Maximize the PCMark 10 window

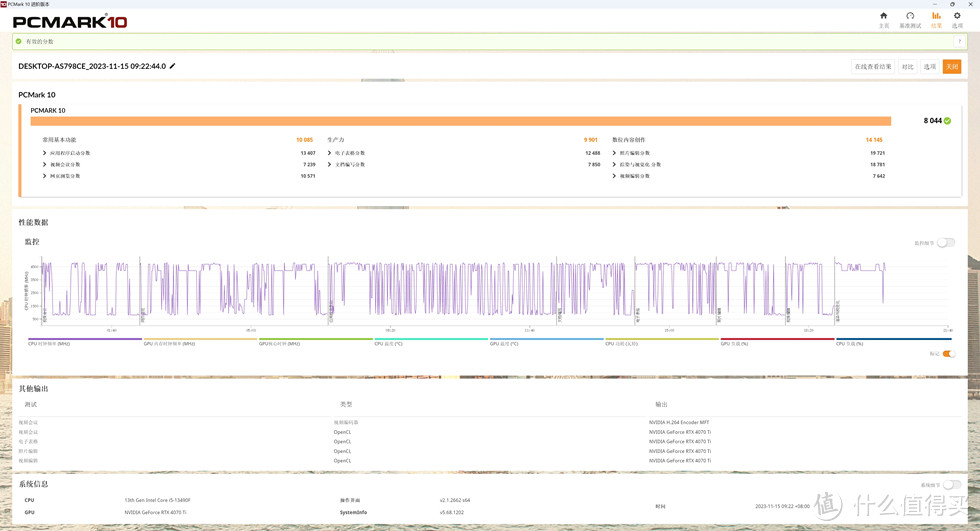tap(952, 4)
